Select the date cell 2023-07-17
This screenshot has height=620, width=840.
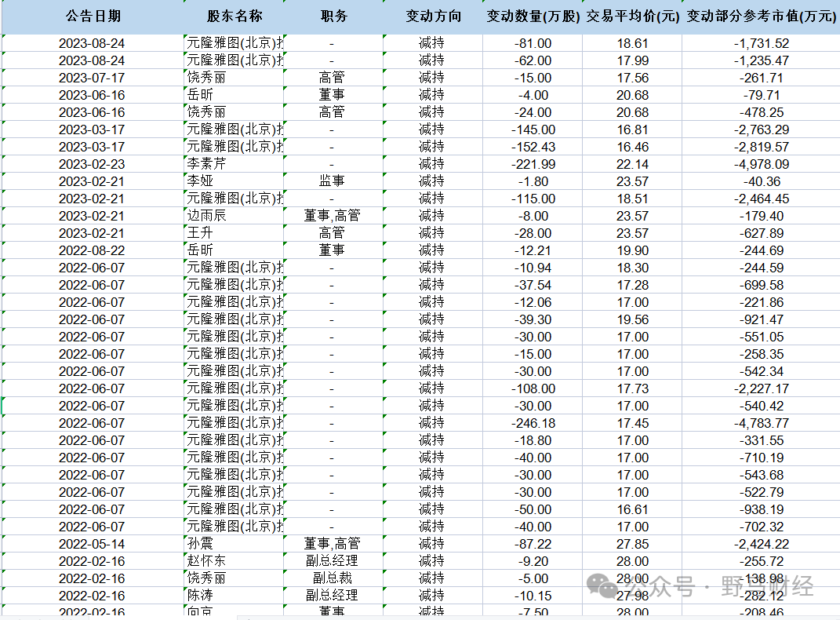[x=92, y=78]
